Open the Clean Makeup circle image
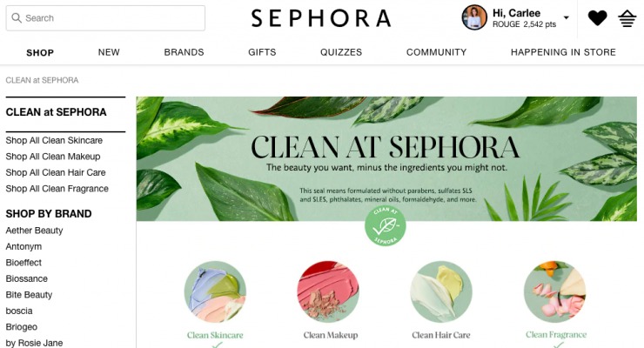Viewport: 644px width, 348px height. (x=328, y=291)
